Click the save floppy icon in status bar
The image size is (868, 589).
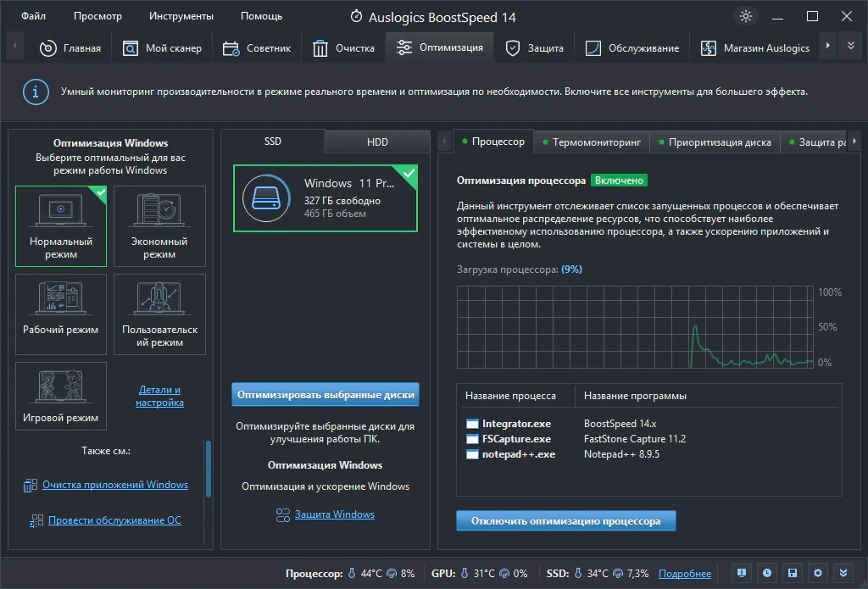click(793, 573)
